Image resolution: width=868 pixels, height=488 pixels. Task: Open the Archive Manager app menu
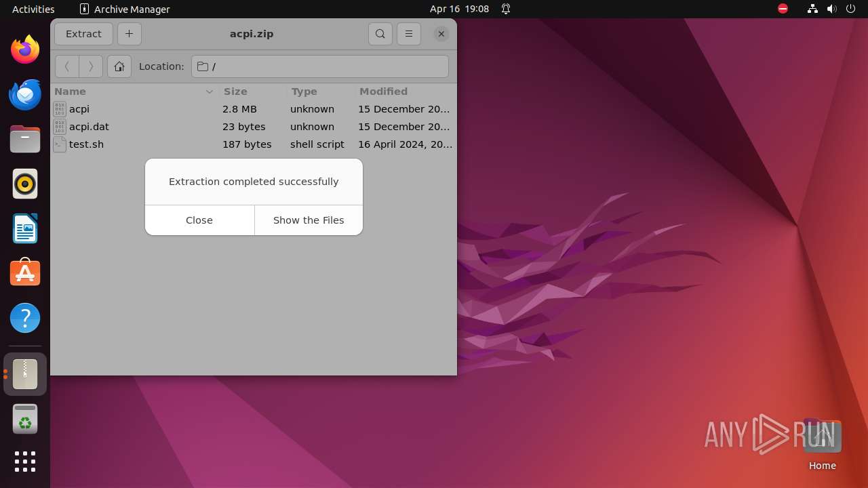(125, 9)
